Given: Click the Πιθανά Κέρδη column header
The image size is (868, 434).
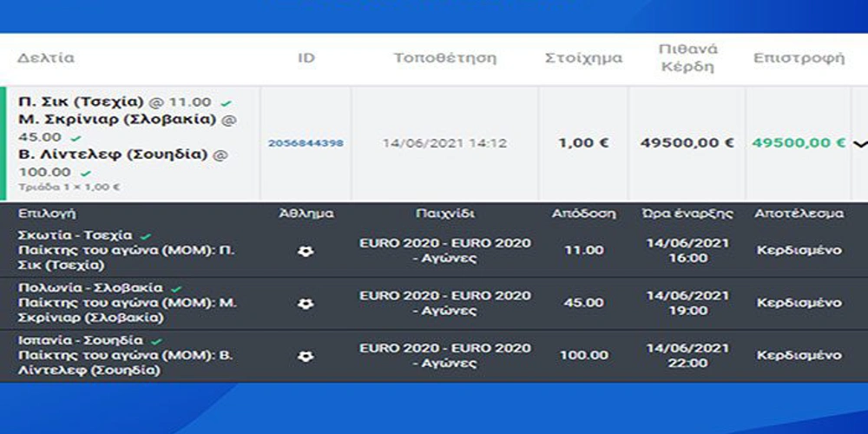Looking at the screenshot, I should click(687, 59).
